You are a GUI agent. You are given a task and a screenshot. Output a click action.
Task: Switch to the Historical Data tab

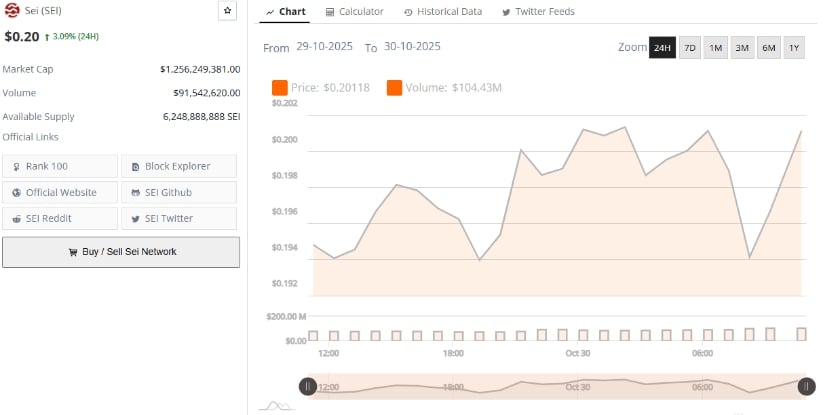coord(442,12)
